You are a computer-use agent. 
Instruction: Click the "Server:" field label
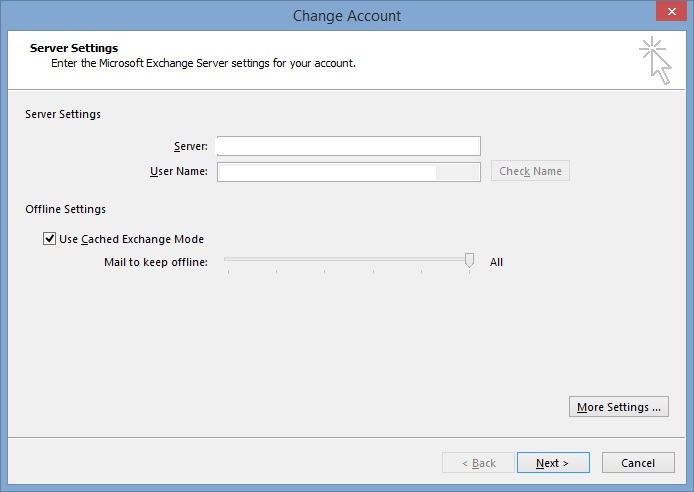(190, 146)
